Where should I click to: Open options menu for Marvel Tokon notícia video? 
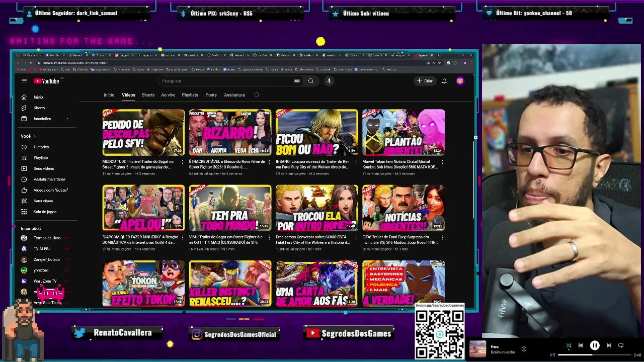tap(442, 162)
